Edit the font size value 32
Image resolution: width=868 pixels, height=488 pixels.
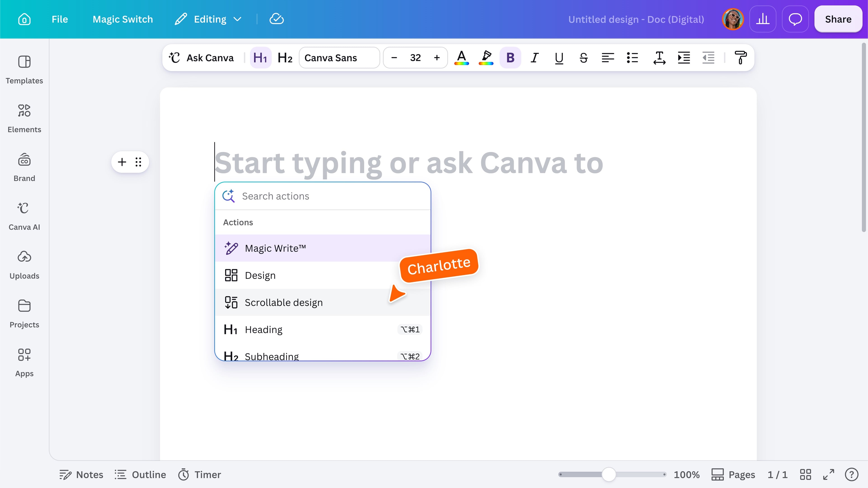click(x=415, y=58)
